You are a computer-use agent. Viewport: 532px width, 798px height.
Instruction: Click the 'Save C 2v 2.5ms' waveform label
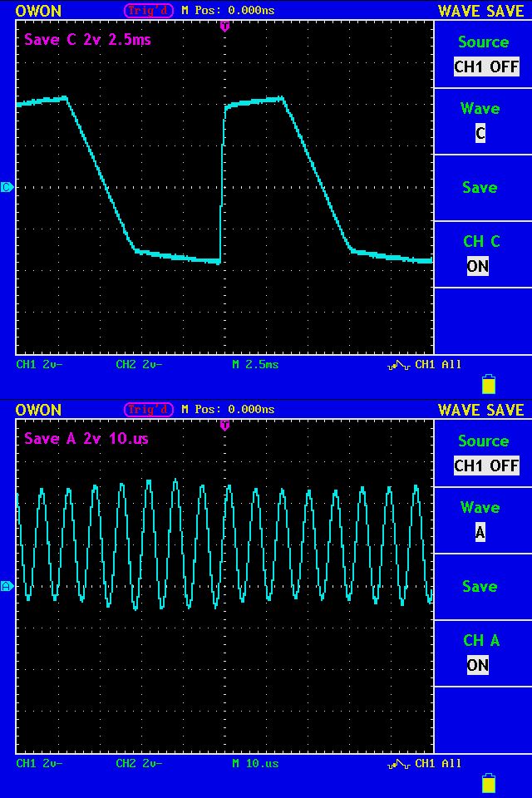pos(87,40)
